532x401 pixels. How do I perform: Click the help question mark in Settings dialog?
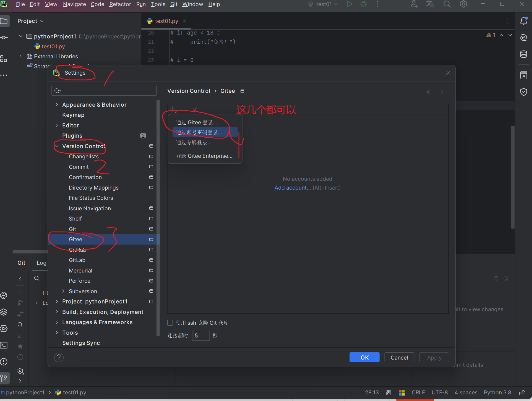pyautogui.click(x=59, y=357)
